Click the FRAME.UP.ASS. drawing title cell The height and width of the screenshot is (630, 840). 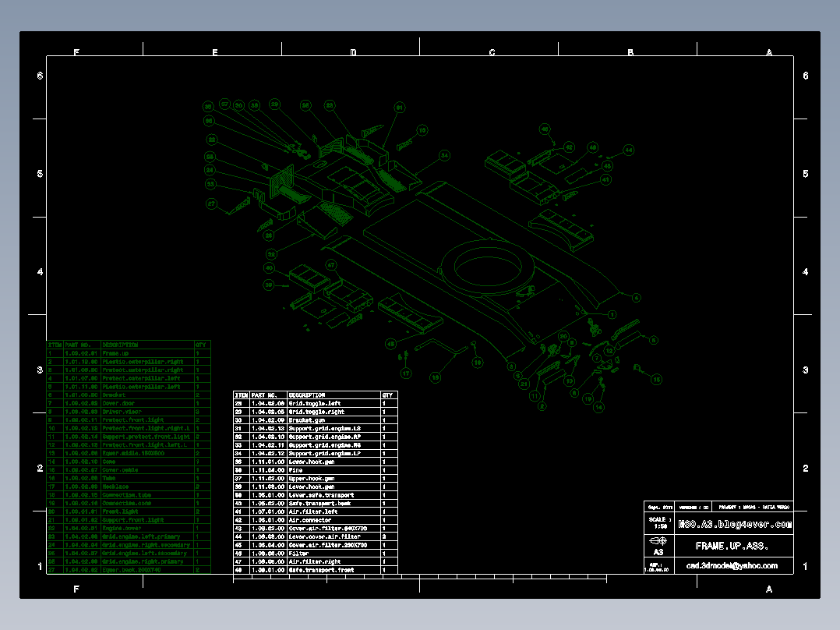click(732, 545)
